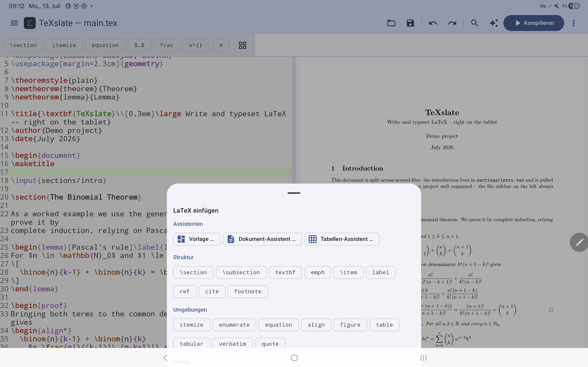The height and width of the screenshot is (367, 588).
Task: Open the three-dot overflow menu
Action: click(x=574, y=23)
